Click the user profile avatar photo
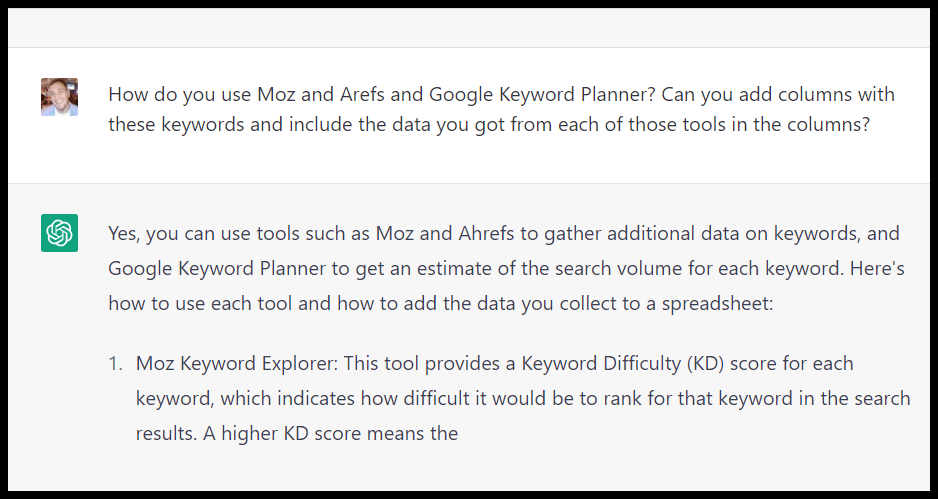This screenshot has width=938, height=499. point(59,97)
